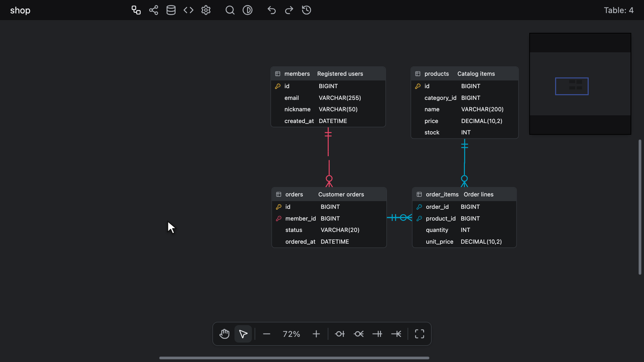This screenshot has width=644, height=362.
Task: Click the products table grid icon
Action: (418, 74)
